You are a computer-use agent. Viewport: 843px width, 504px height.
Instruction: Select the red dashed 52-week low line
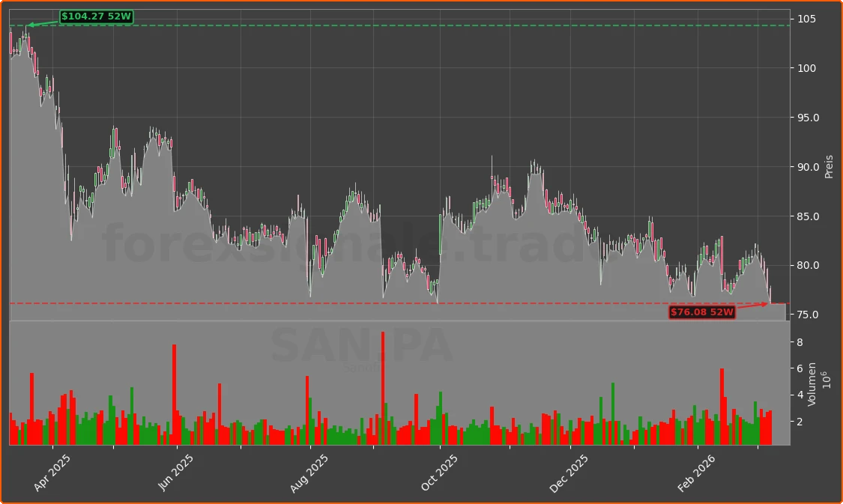[337, 303]
